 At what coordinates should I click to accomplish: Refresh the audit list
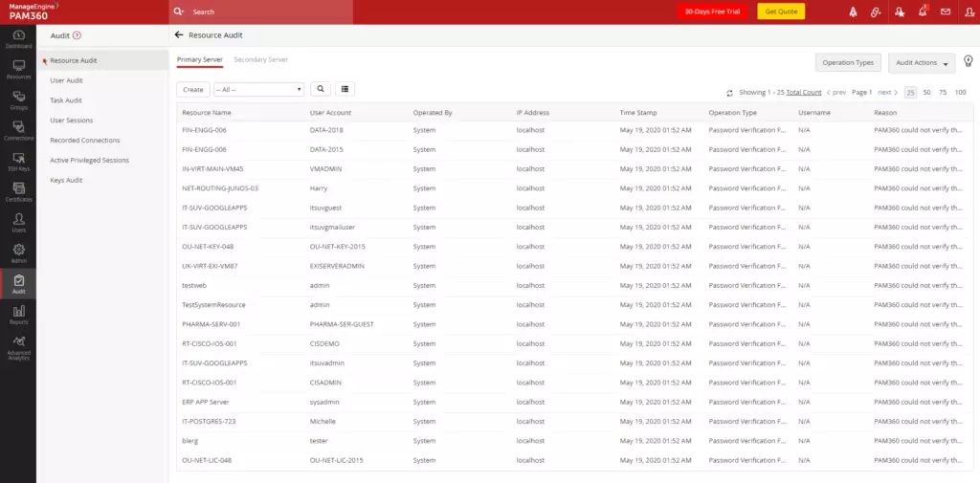(729, 93)
